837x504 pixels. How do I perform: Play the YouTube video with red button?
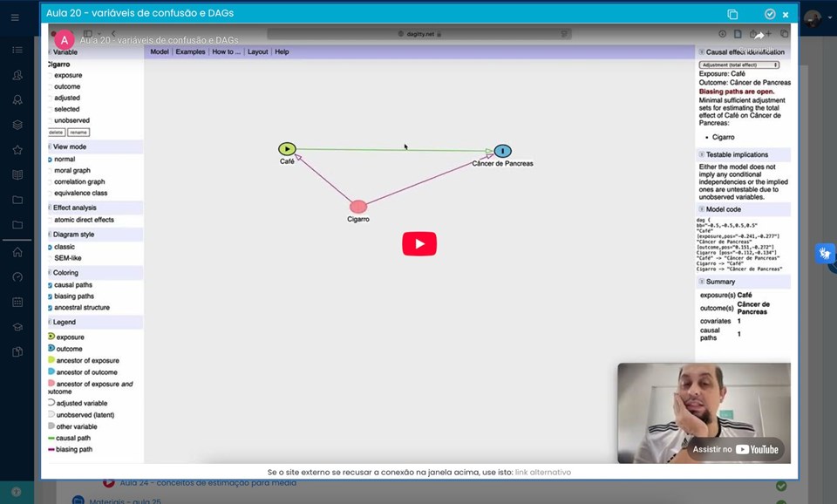click(419, 244)
